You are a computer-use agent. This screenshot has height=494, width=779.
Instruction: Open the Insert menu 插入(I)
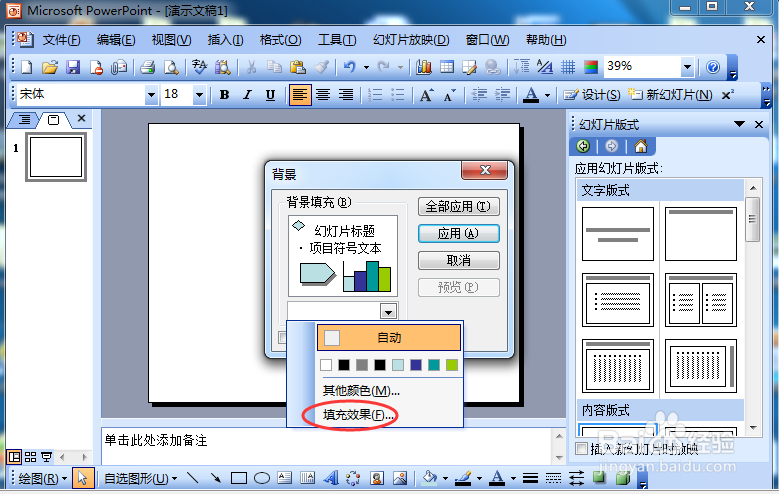225,40
